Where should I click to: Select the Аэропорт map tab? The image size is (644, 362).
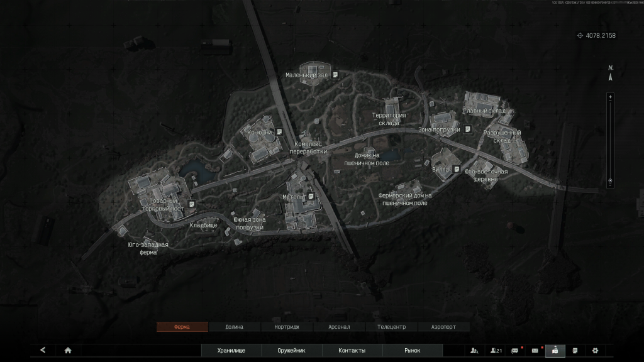444,327
